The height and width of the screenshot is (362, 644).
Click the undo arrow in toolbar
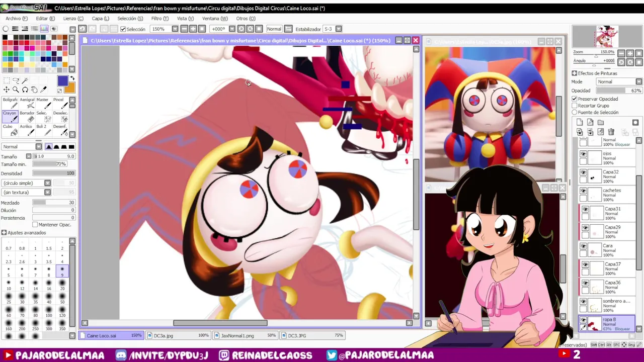click(83, 29)
